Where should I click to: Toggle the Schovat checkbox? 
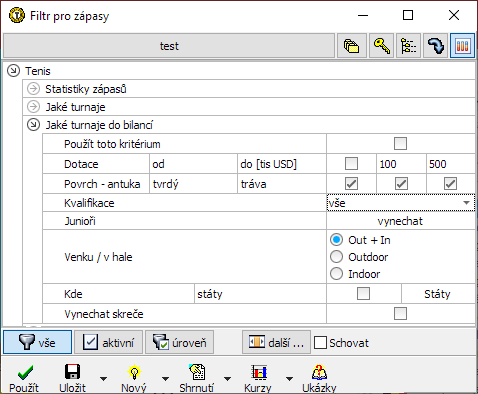(320, 343)
